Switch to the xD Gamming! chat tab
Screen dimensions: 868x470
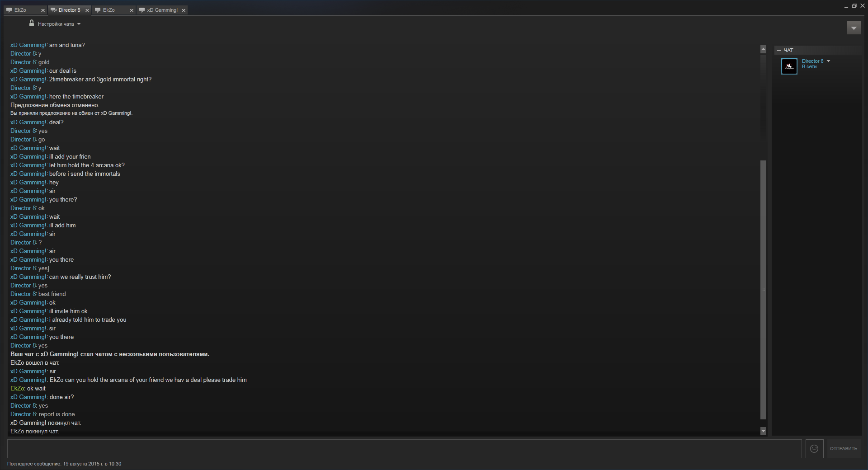point(162,10)
